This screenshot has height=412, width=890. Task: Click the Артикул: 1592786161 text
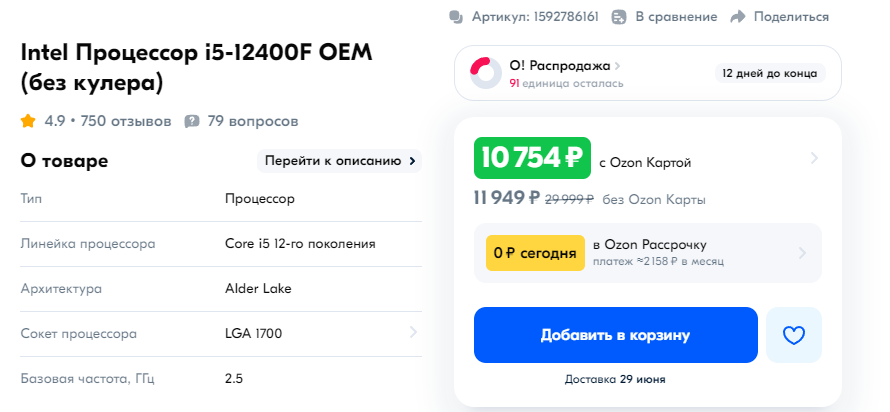click(535, 17)
